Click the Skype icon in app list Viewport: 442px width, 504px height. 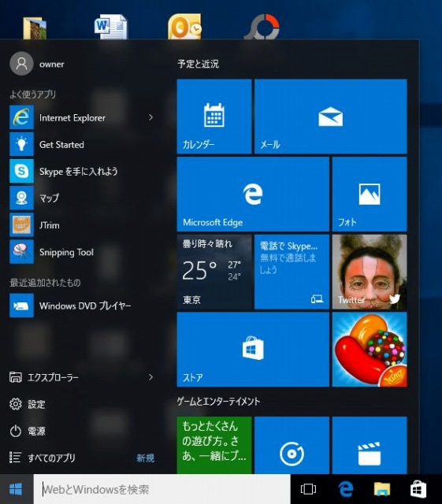tap(21, 171)
